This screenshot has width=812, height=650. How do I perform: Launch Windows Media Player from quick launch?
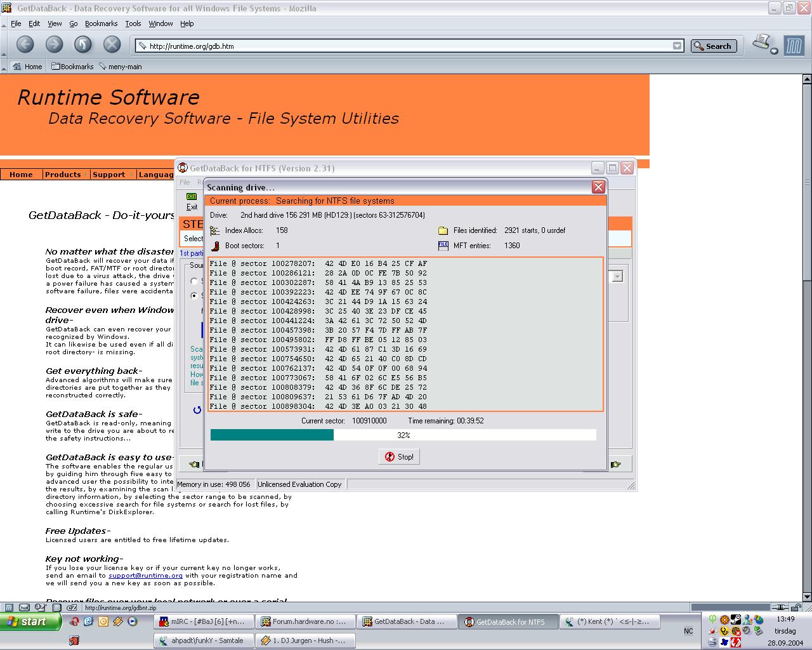tap(132, 622)
